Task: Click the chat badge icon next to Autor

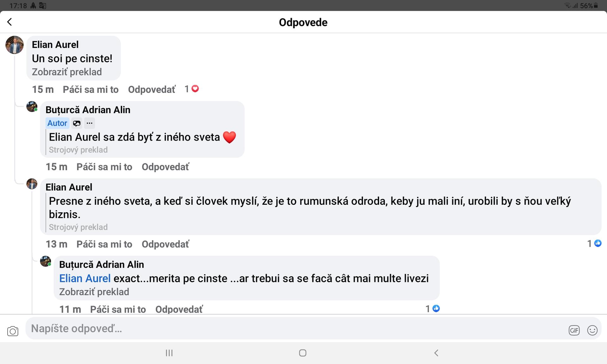Action: click(x=77, y=123)
